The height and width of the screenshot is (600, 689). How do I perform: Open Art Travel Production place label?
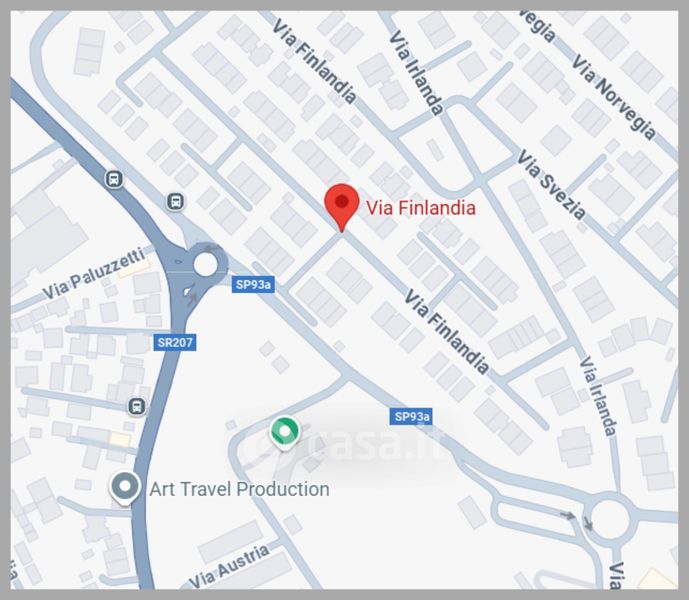[239, 489]
